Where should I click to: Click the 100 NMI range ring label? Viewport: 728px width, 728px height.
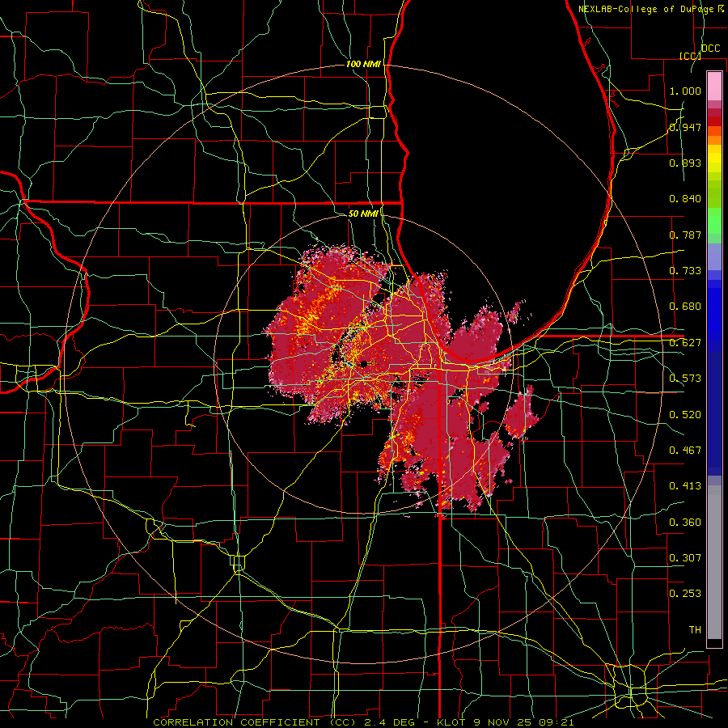(363, 64)
